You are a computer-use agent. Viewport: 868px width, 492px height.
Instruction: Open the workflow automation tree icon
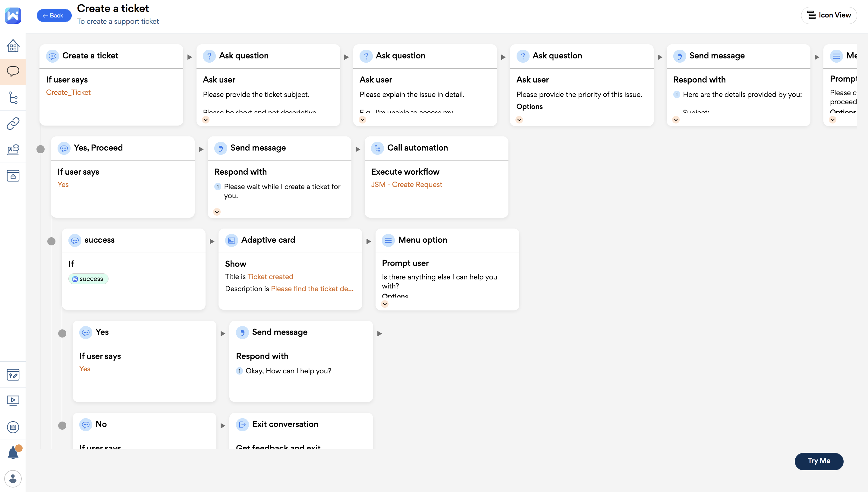point(13,98)
